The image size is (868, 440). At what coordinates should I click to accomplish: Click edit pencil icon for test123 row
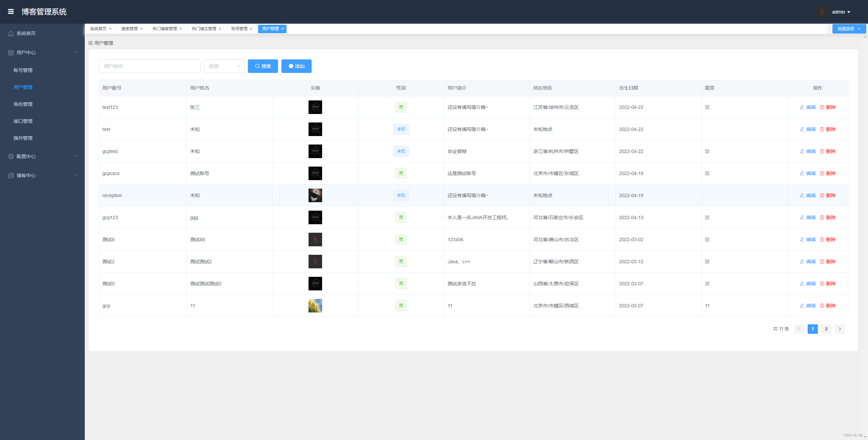[x=802, y=107]
